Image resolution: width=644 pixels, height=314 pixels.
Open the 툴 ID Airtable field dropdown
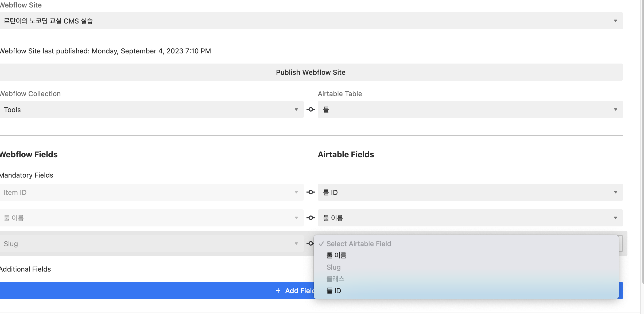470,192
